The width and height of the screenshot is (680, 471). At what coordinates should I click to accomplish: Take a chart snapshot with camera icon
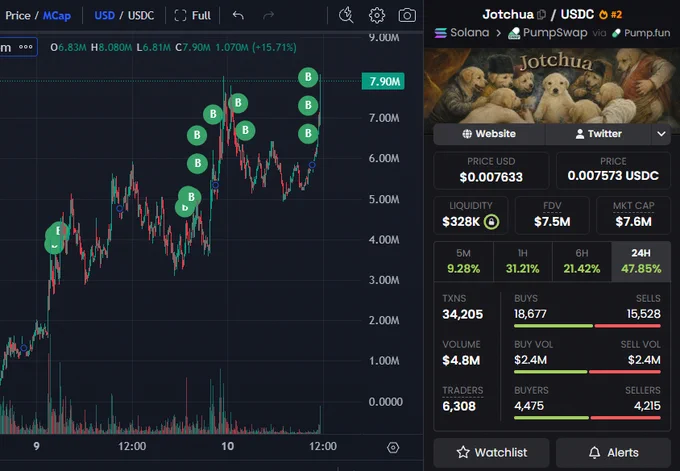[407, 16]
